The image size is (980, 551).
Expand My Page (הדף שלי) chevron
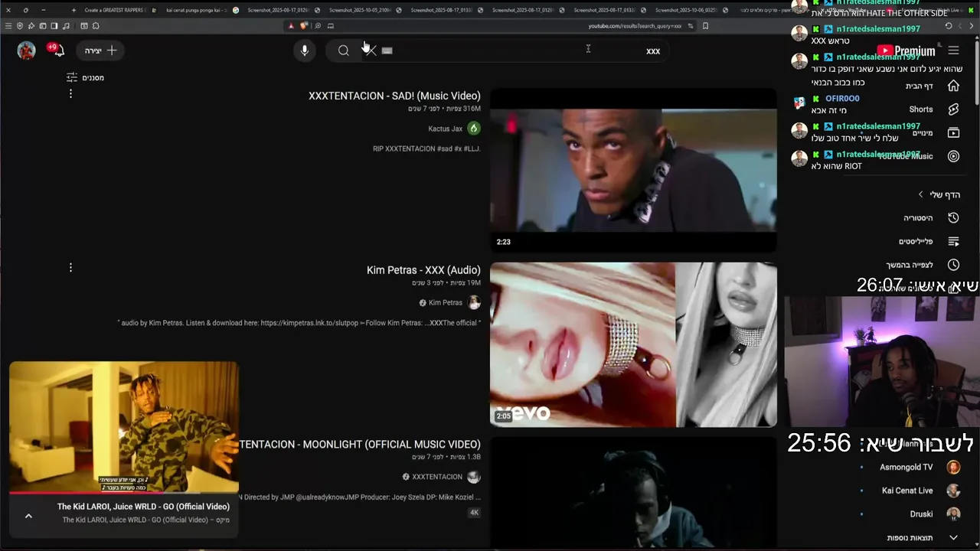[x=921, y=194]
